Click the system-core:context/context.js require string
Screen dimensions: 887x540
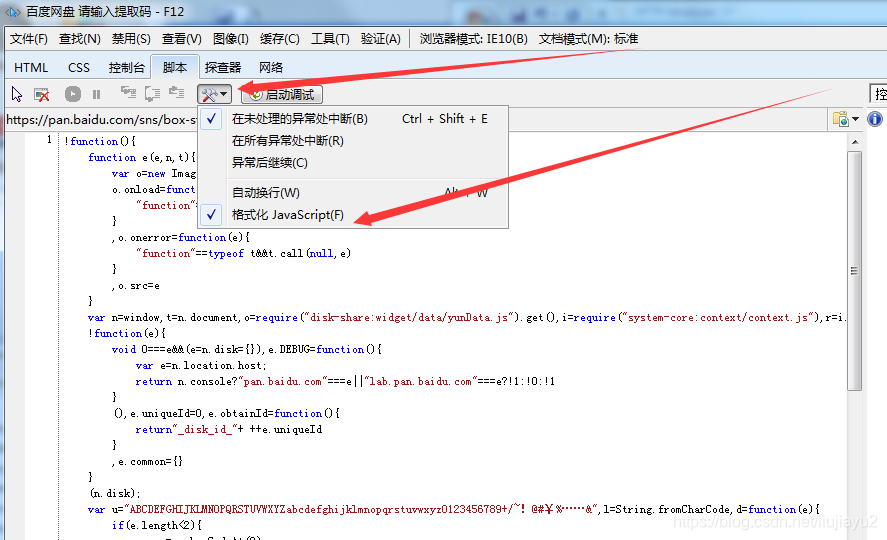pos(720,317)
